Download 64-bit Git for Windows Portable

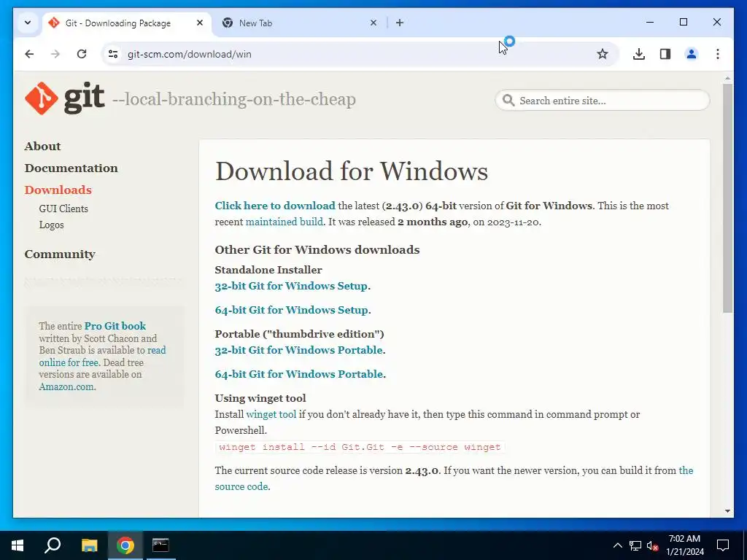pyautogui.click(x=298, y=374)
